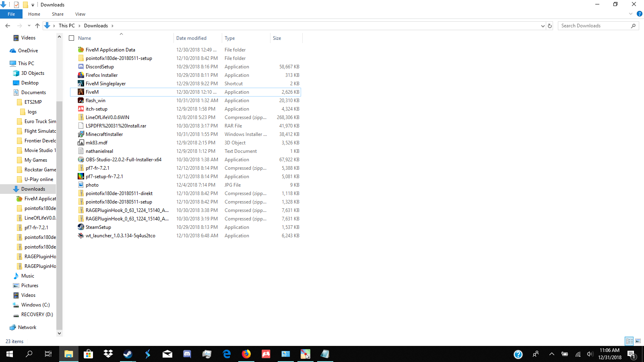Viewport: 644px width, 362px height.
Task: Click the Up one level arrow
Action: pos(37,26)
